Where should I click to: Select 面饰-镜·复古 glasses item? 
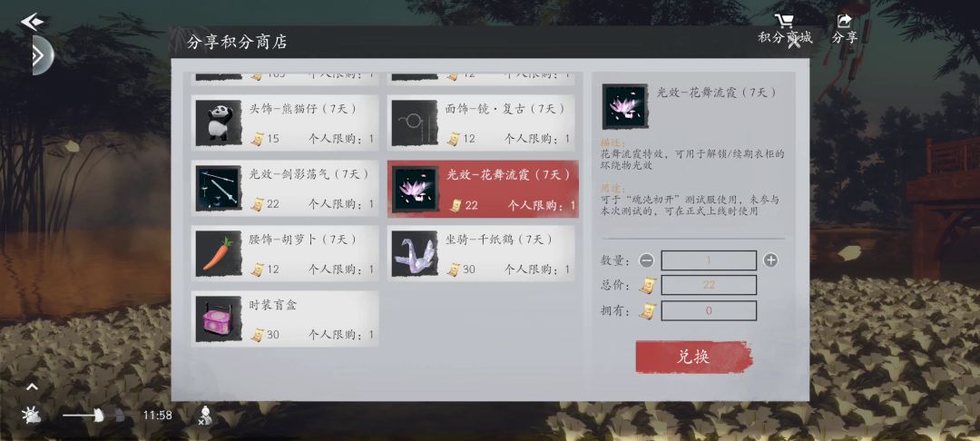point(481,123)
